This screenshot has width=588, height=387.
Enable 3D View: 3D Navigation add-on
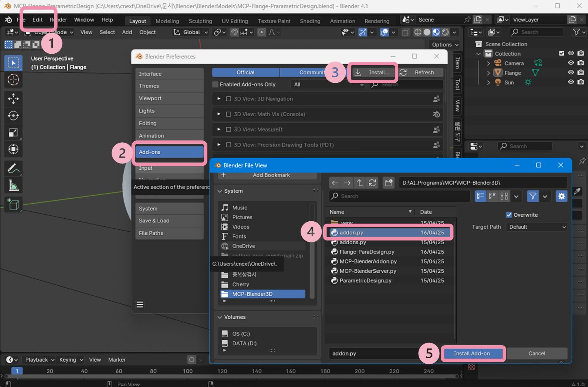pos(228,99)
